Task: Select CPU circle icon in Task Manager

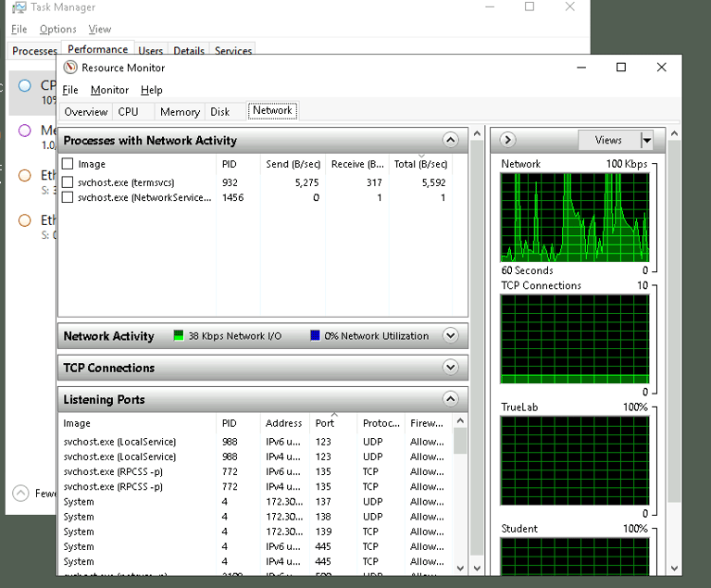Action: tap(25, 85)
